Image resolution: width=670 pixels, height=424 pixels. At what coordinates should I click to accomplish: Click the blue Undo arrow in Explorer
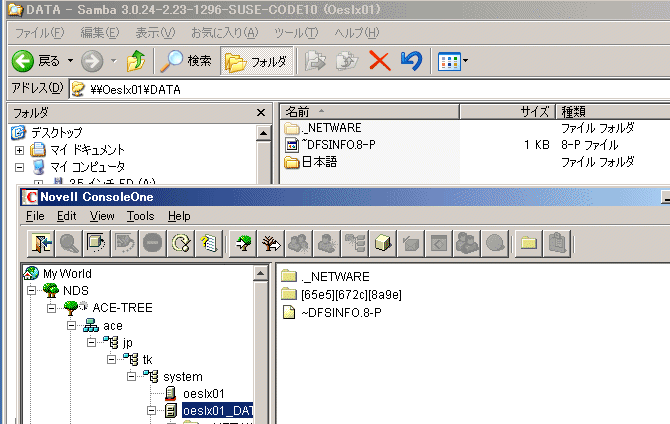tap(411, 61)
